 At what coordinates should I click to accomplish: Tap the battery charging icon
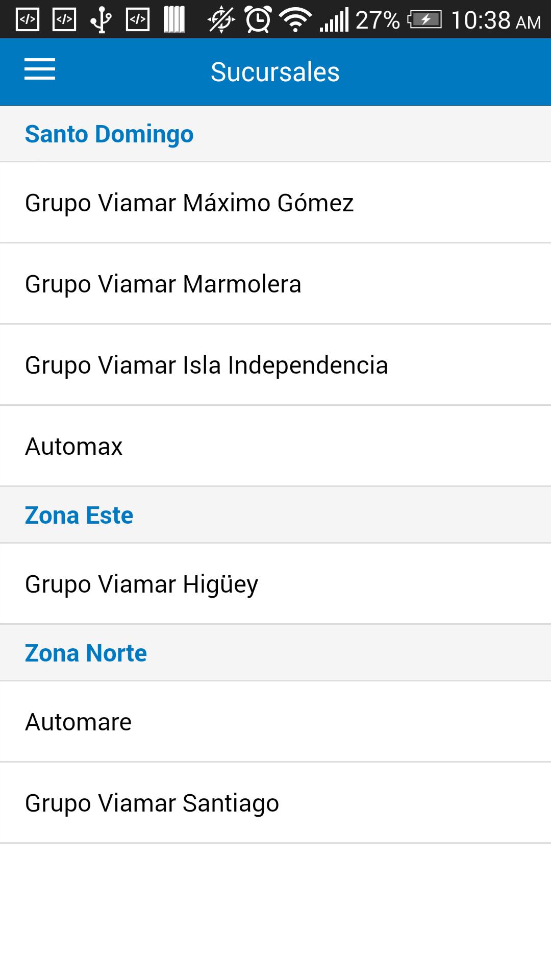pos(424,20)
